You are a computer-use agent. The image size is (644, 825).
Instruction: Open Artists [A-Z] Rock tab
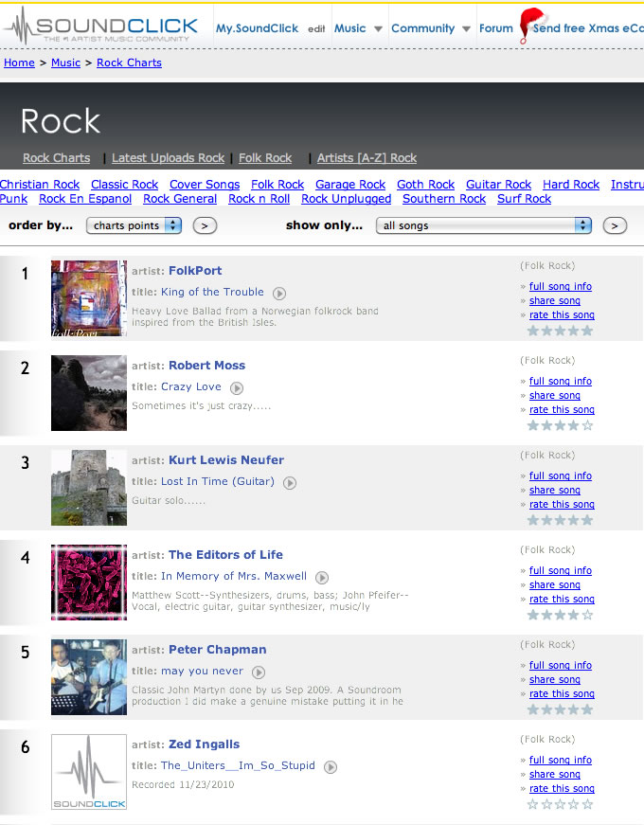click(367, 158)
